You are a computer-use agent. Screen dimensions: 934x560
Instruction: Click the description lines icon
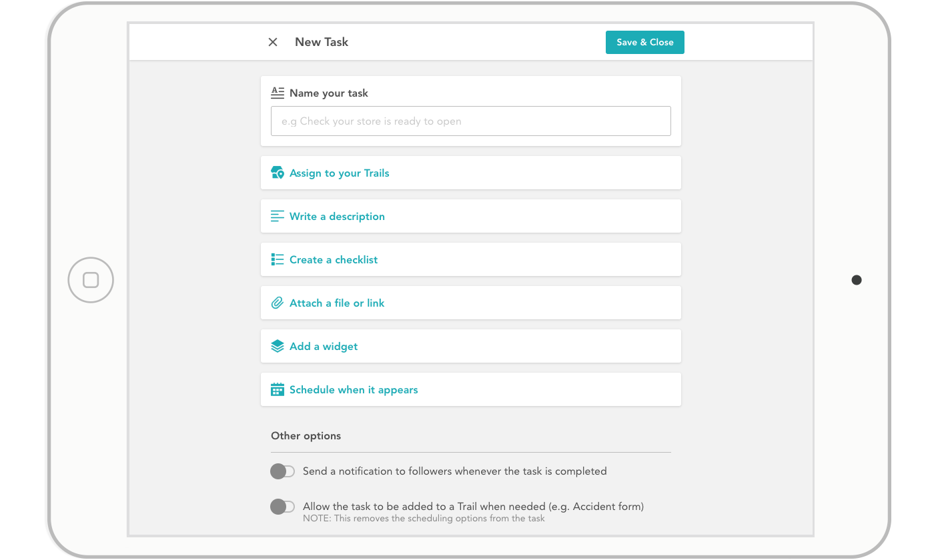tap(277, 215)
